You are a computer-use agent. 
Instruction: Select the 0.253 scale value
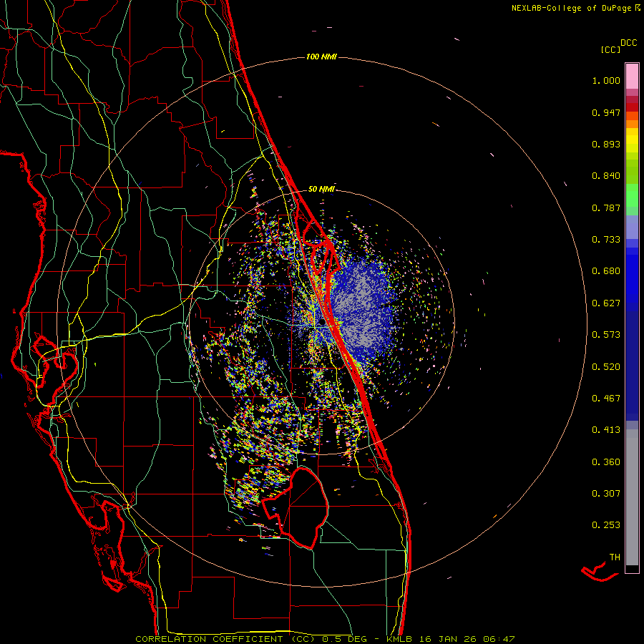(x=606, y=525)
